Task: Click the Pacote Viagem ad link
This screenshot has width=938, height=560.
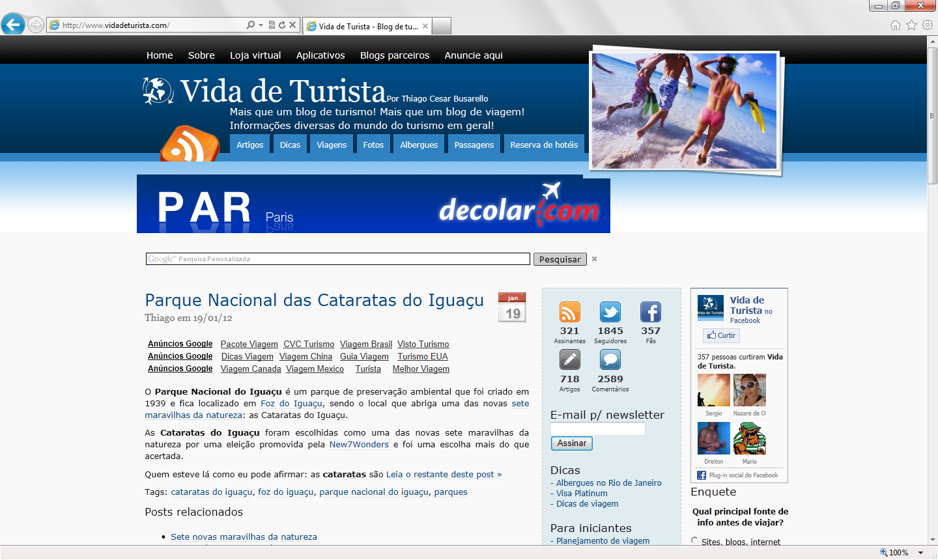Action: pyautogui.click(x=249, y=344)
